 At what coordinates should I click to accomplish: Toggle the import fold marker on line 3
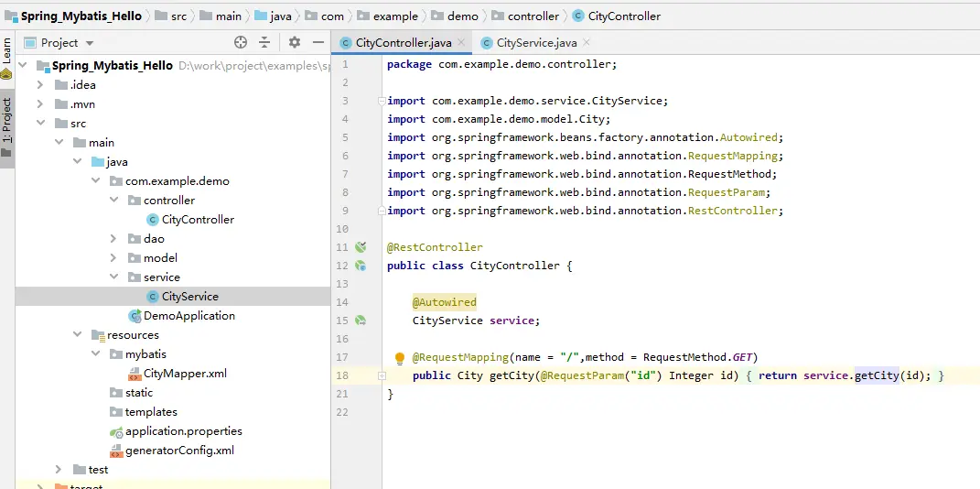click(380, 101)
